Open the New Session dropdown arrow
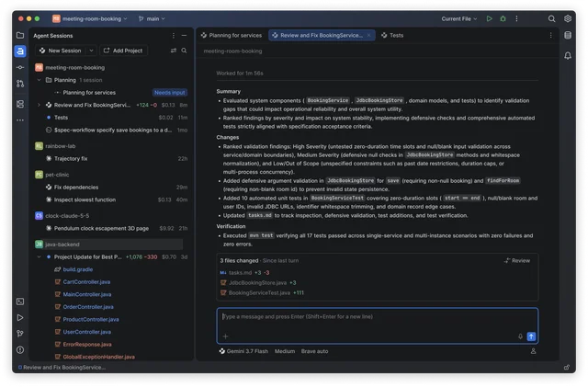 [91, 51]
